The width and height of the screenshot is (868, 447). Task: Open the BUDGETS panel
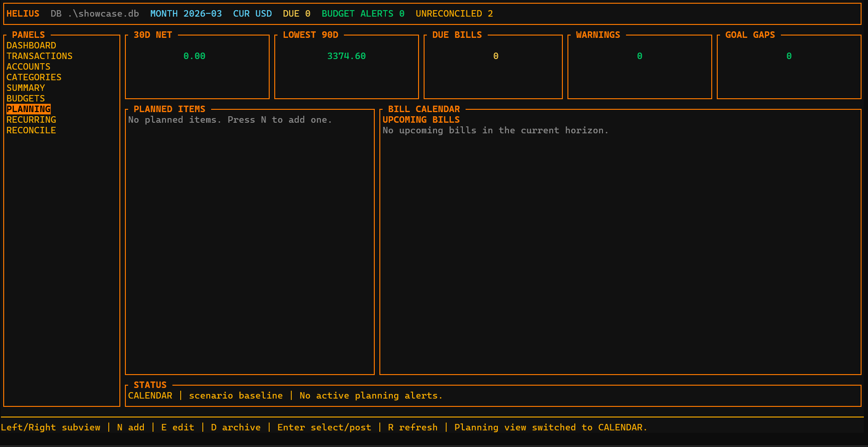tap(26, 98)
